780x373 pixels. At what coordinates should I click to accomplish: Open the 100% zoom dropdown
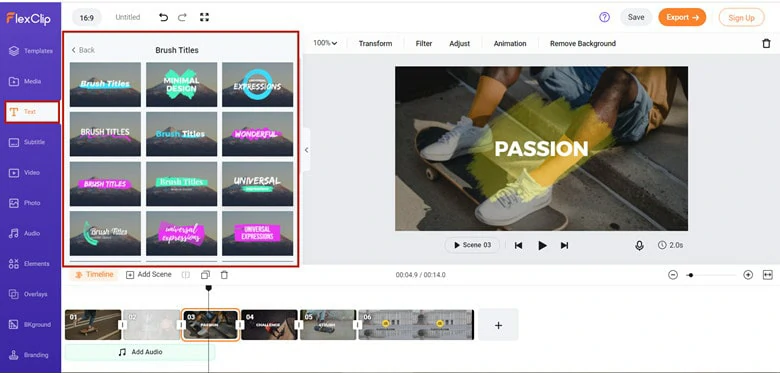tap(325, 43)
